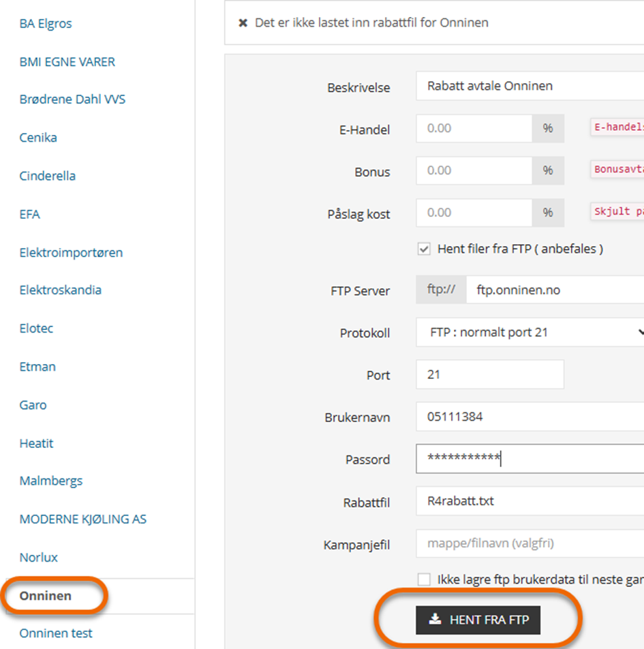Click the download icon on Hent fra FTP
Screen dimensions: 644x649
[x=435, y=620]
